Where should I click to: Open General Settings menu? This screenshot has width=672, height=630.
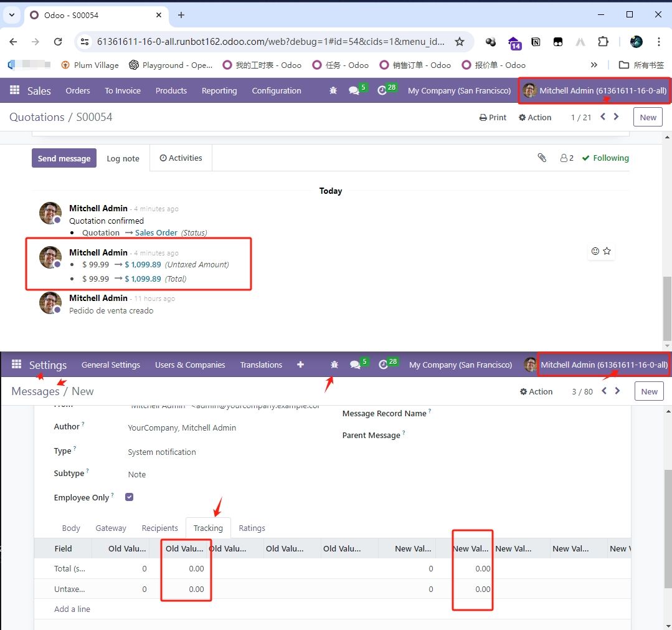tap(111, 365)
